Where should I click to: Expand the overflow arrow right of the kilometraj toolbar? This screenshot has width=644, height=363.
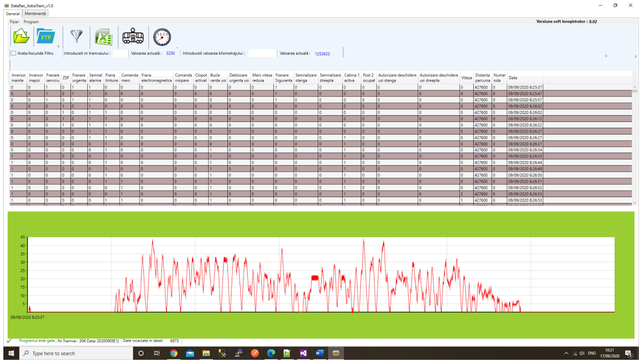(606, 56)
